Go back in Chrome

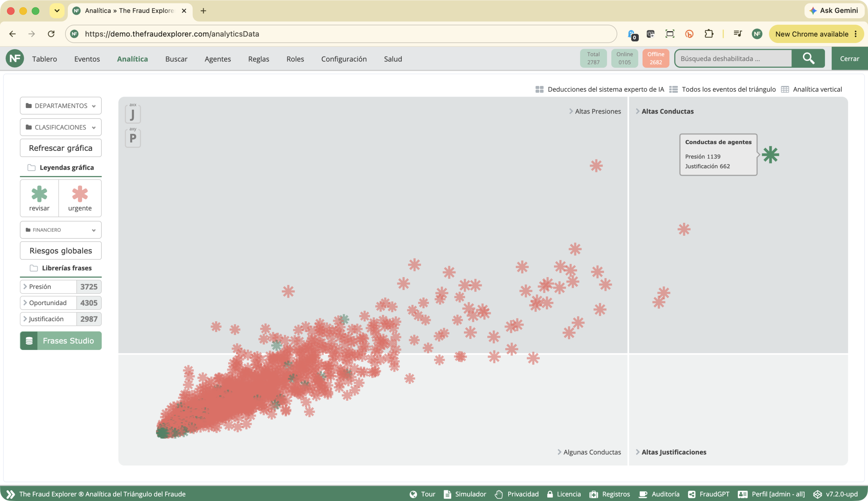point(13,34)
